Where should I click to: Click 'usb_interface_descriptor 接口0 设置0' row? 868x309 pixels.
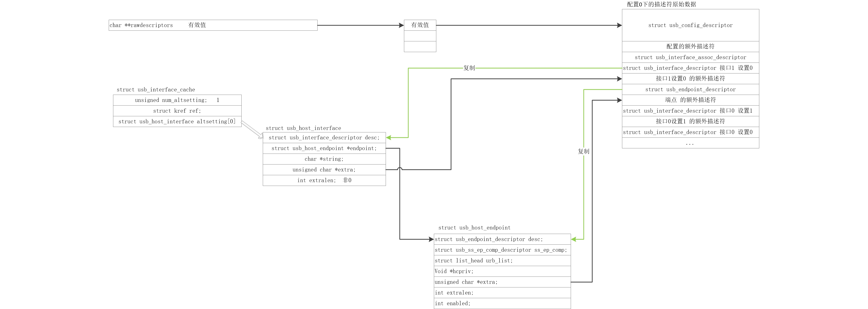tap(690, 132)
